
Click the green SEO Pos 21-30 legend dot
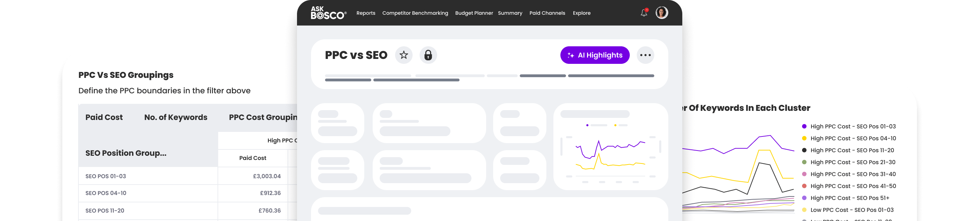[804, 162]
